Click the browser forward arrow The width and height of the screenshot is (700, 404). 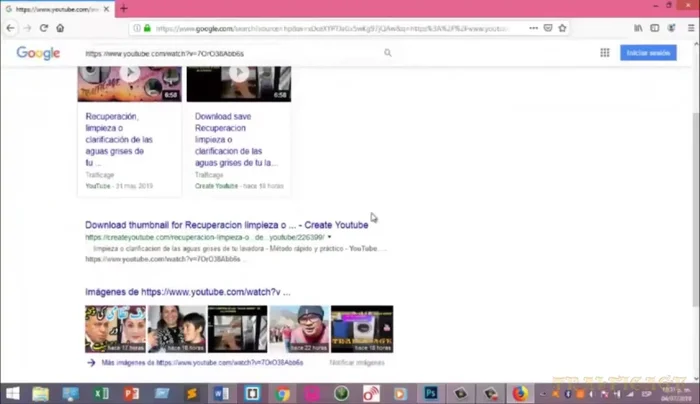pyautogui.click(x=27, y=28)
